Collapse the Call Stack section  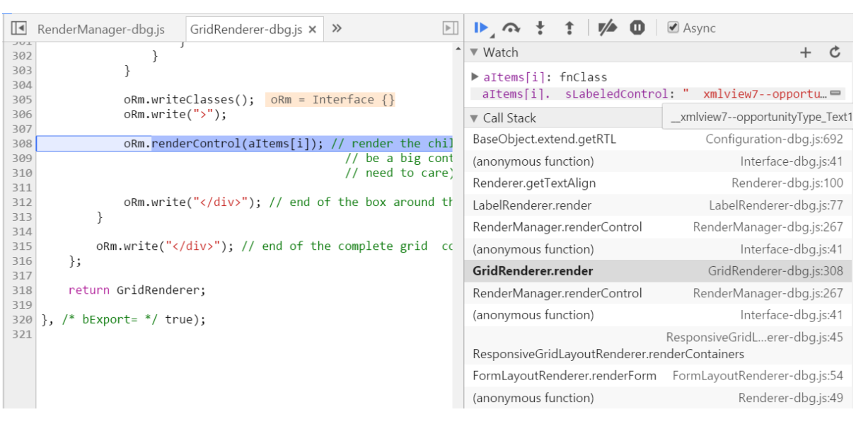(473, 118)
